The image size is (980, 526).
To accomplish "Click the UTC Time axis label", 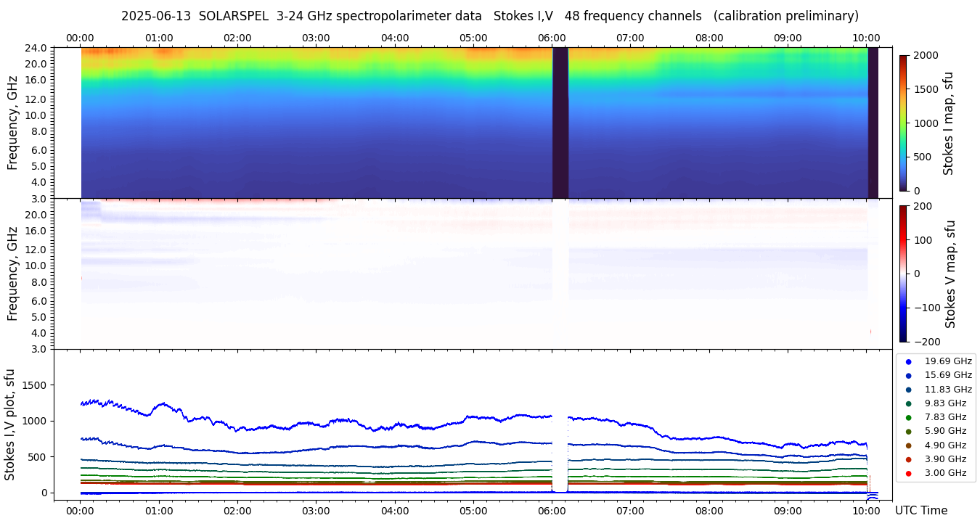I will [921, 511].
